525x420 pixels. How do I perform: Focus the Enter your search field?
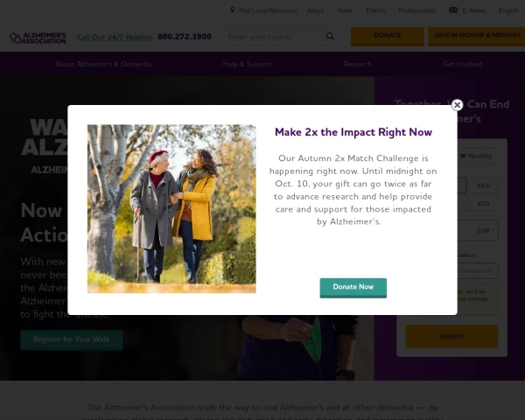275,37
